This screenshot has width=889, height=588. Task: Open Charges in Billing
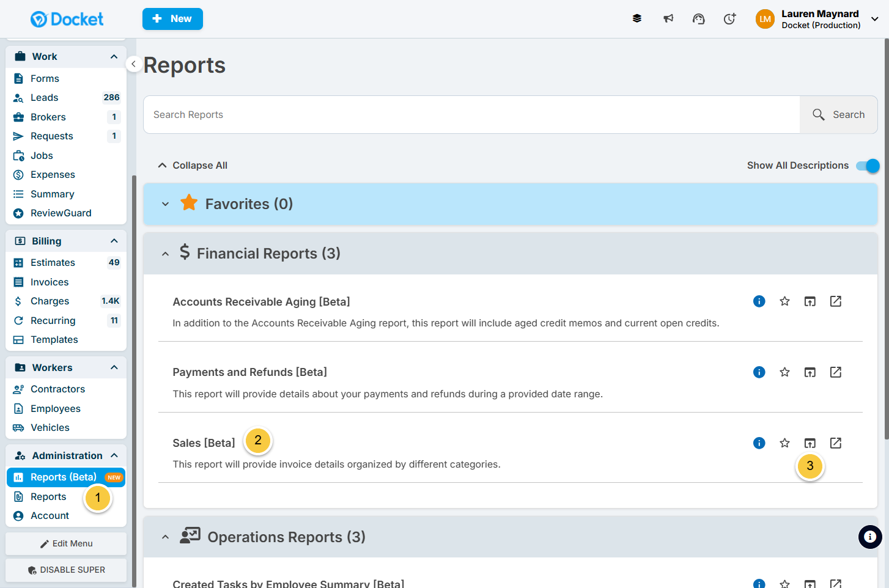(66, 301)
